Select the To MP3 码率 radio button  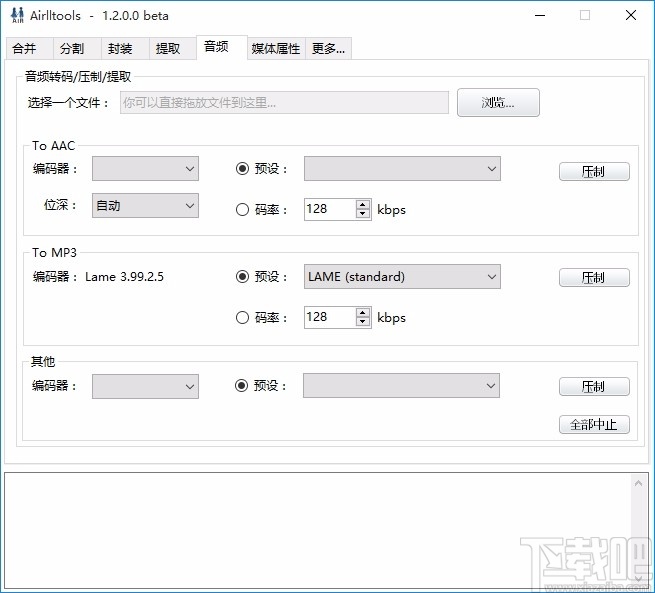tap(242, 317)
